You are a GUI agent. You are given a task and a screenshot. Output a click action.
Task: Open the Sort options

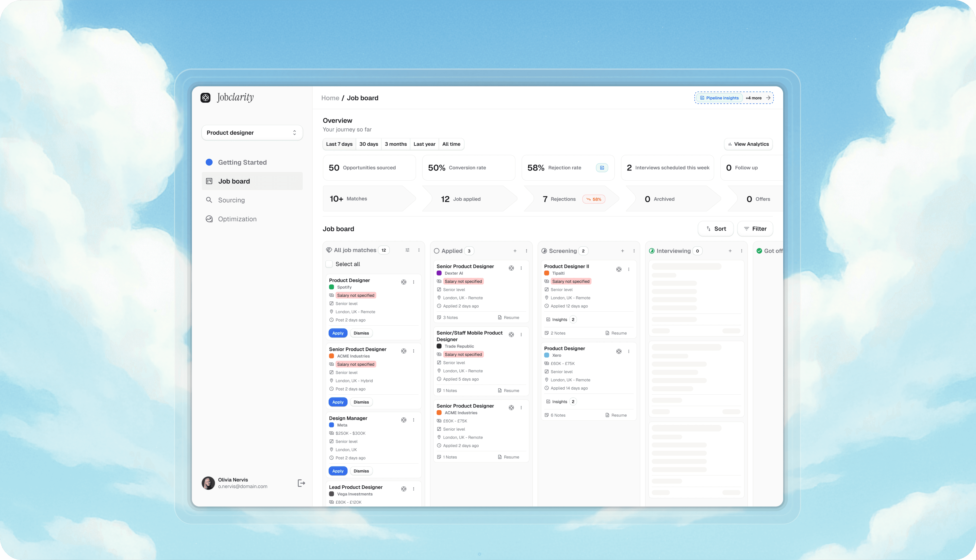pos(716,229)
